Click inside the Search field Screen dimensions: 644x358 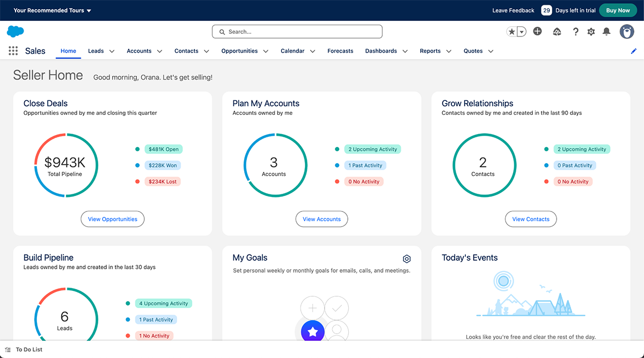(297, 32)
